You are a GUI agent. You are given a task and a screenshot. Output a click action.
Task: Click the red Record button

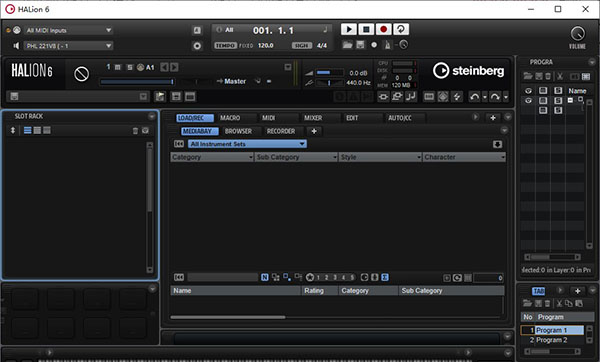click(x=383, y=29)
